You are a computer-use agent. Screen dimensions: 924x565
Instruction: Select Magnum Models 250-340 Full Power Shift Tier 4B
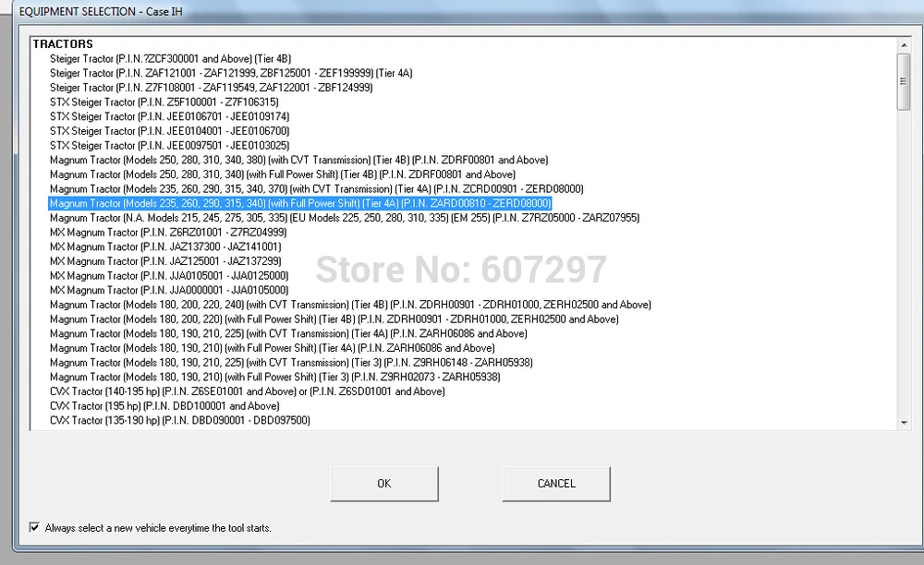pyautogui.click(x=283, y=174)
